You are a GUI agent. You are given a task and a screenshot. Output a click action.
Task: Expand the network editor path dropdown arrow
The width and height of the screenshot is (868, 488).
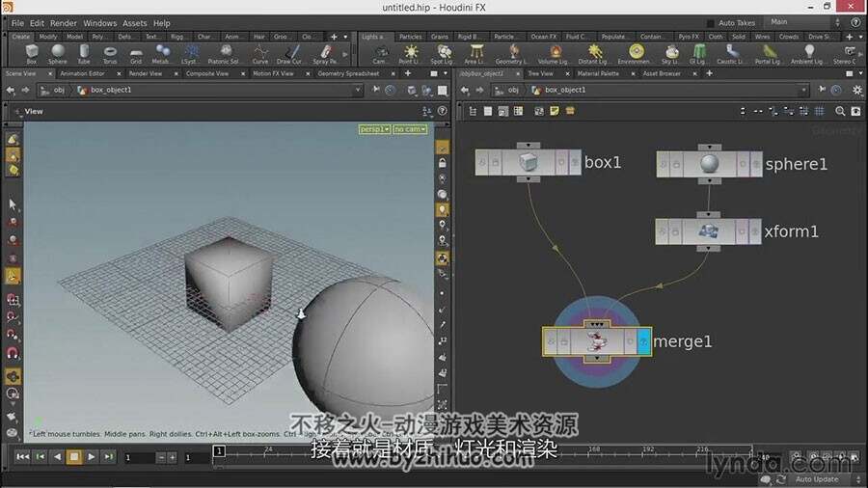803,90
